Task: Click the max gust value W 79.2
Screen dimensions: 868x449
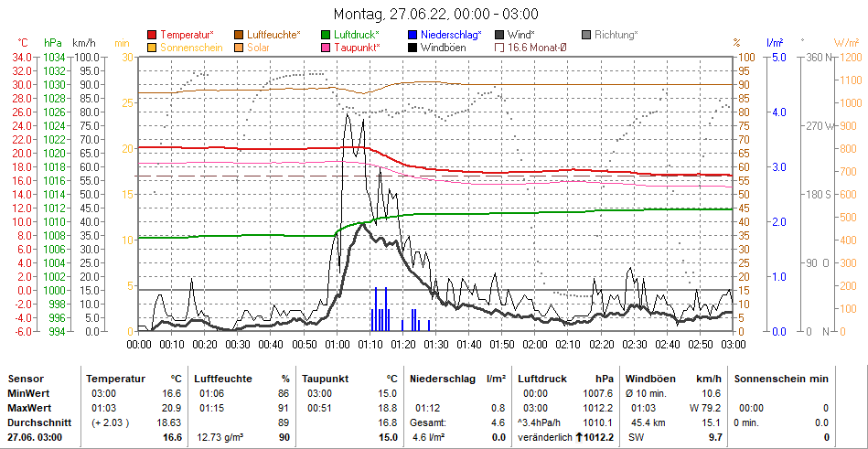Action: pyautogui.click(x=704, y=408)
